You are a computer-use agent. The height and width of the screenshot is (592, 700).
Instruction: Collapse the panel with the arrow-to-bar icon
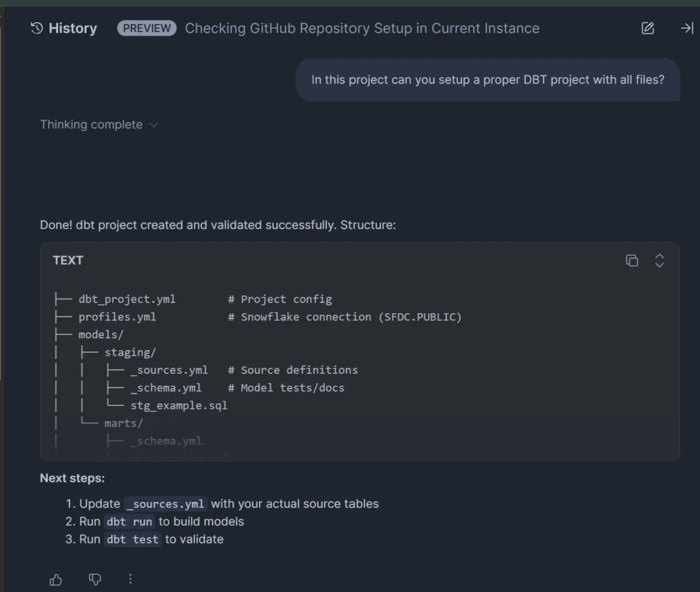[x=687, y=28]
